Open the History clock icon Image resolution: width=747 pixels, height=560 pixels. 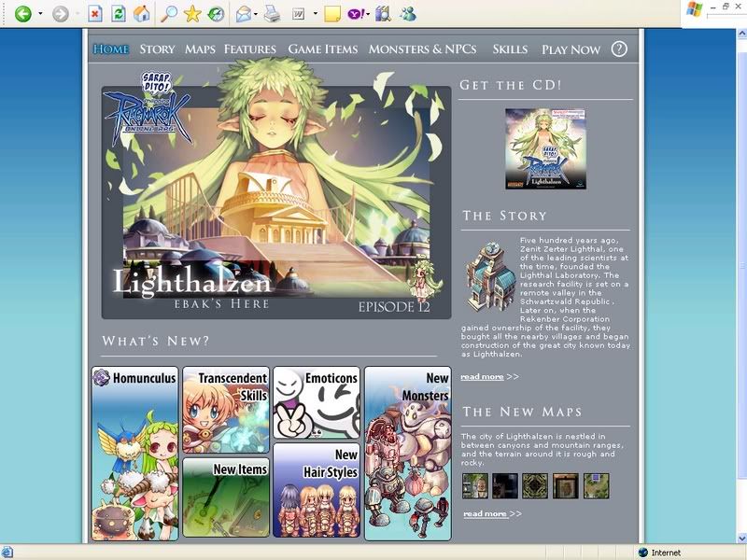pos(216,14)
